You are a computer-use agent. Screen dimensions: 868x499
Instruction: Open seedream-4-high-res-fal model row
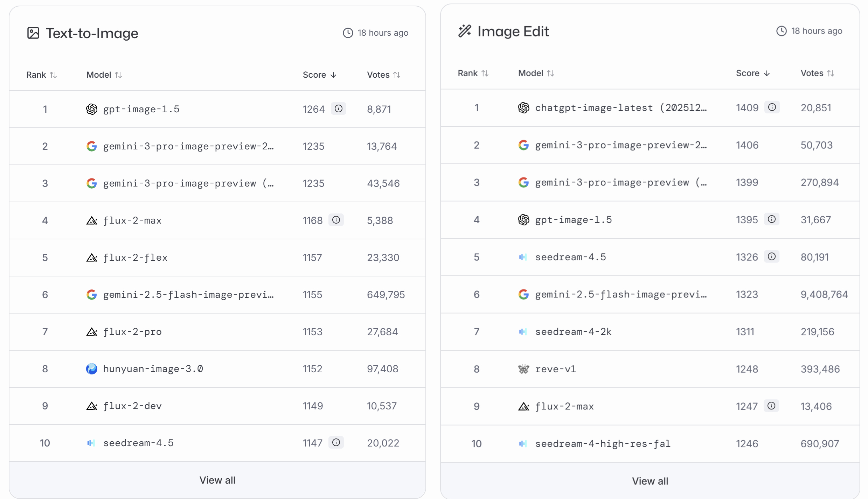(x=602, y=443)
